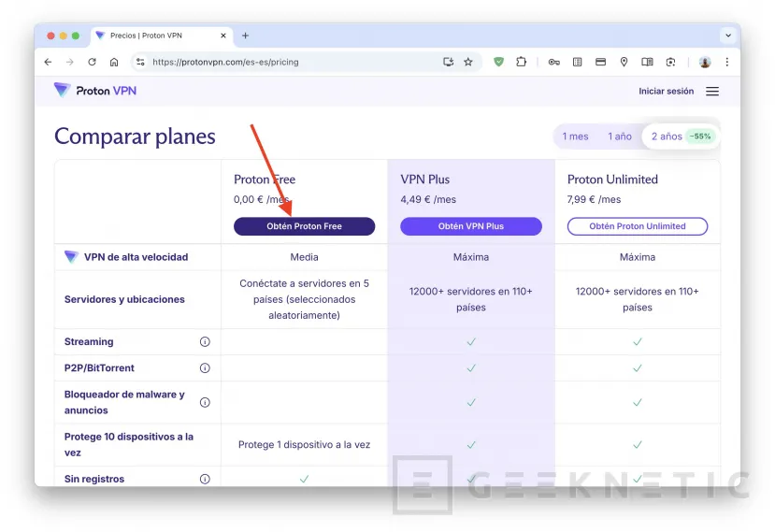Click the Comparar planes heading

point(135,137)
